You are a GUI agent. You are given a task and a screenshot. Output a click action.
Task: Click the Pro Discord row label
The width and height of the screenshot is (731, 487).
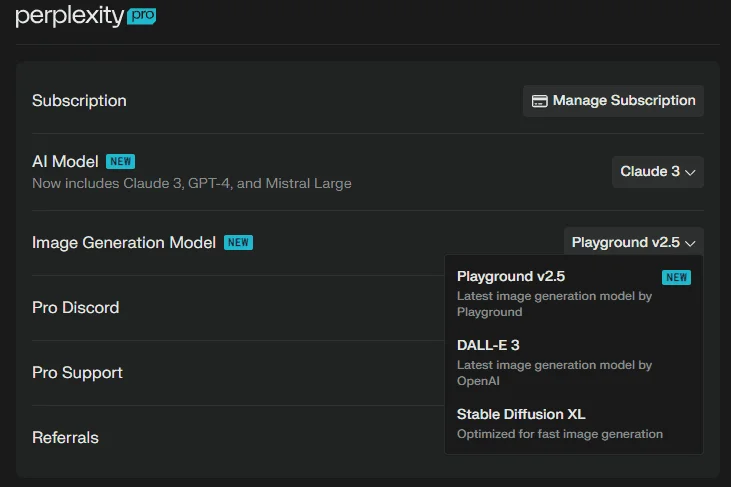point(76,308)
